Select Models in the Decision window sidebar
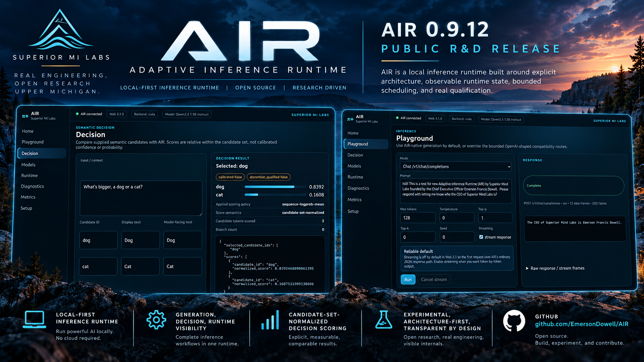Viewport: 644px width, 362px height. coord(29,165)
